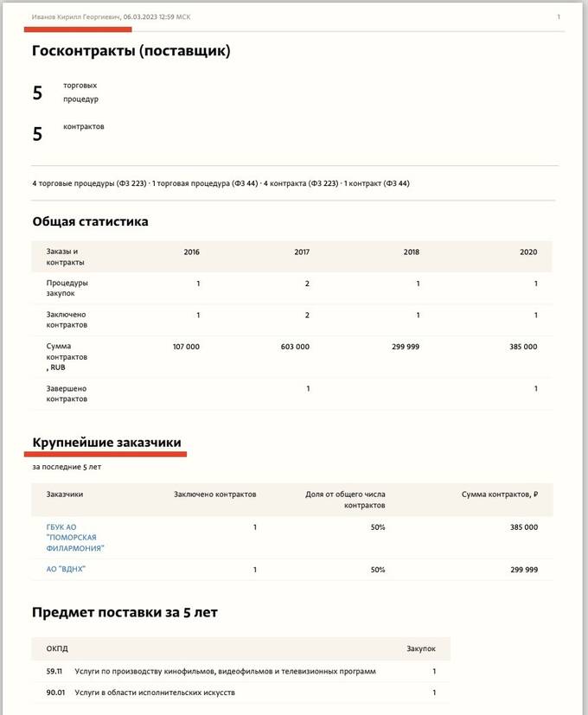Open the АО "ВДНХ" customer link
588x715 pixels.
pos(66,569)
